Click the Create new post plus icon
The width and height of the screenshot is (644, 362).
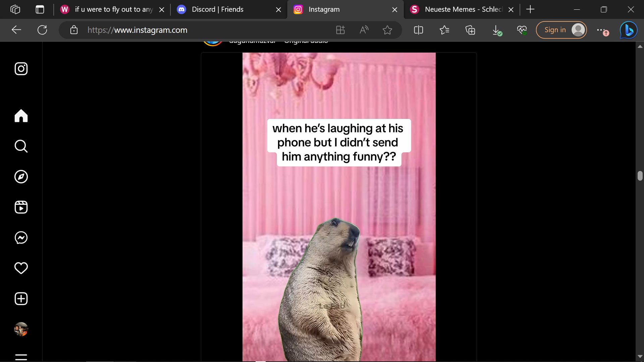pos(21,299)
